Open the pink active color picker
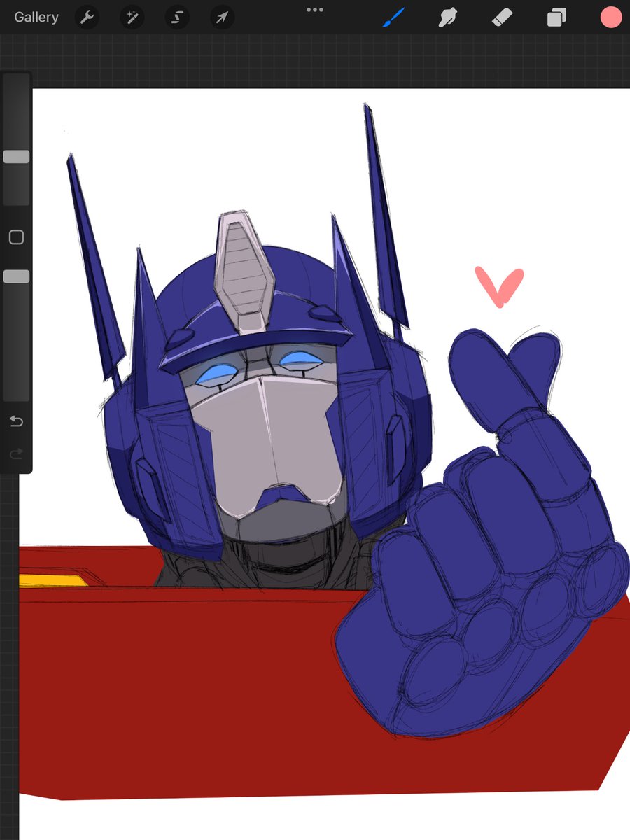Viewport: 630px width, 840px height. [611, 17]
